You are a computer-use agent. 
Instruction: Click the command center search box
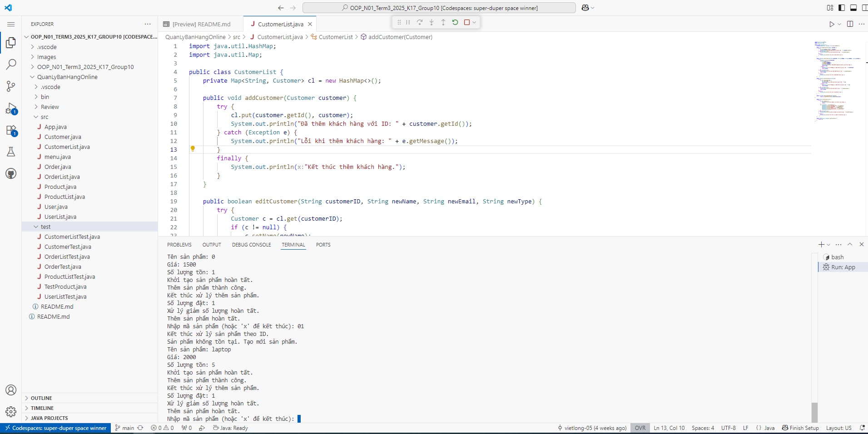click(x=439, y=8)
